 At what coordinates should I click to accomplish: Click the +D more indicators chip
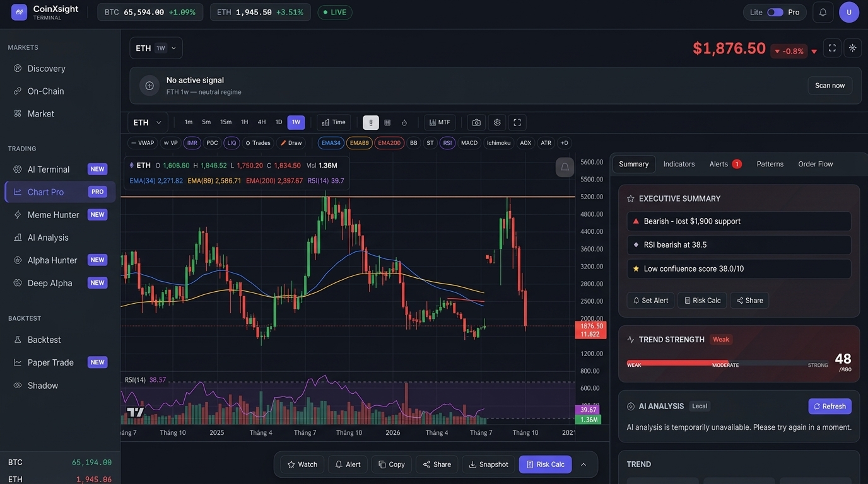point(564,143)
